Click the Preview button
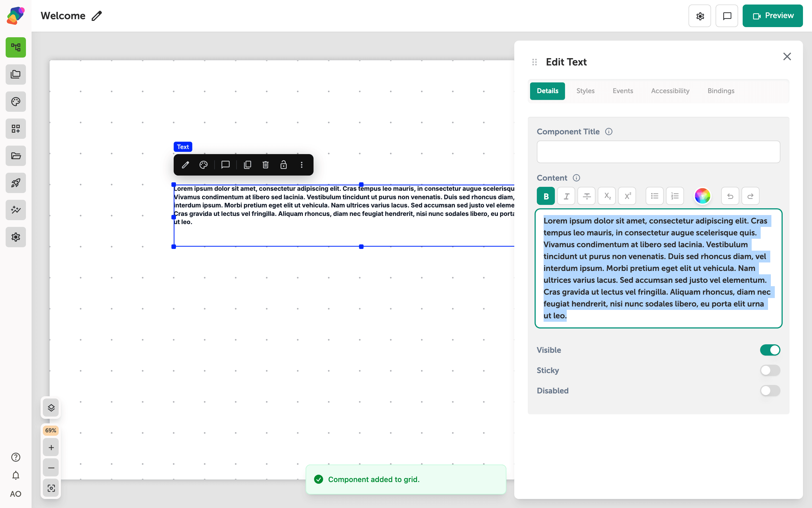This screenshot has height=508, width=812. point(773,16)
